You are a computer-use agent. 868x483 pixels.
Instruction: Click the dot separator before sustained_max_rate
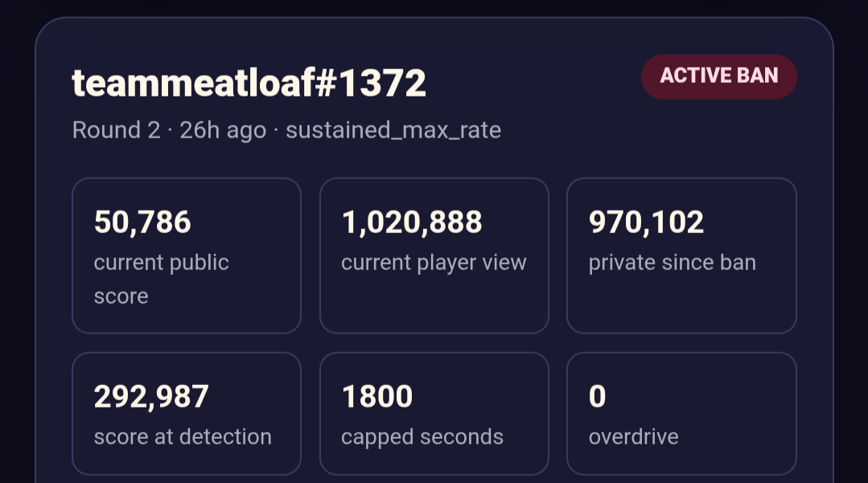click(x=276, y=131)
